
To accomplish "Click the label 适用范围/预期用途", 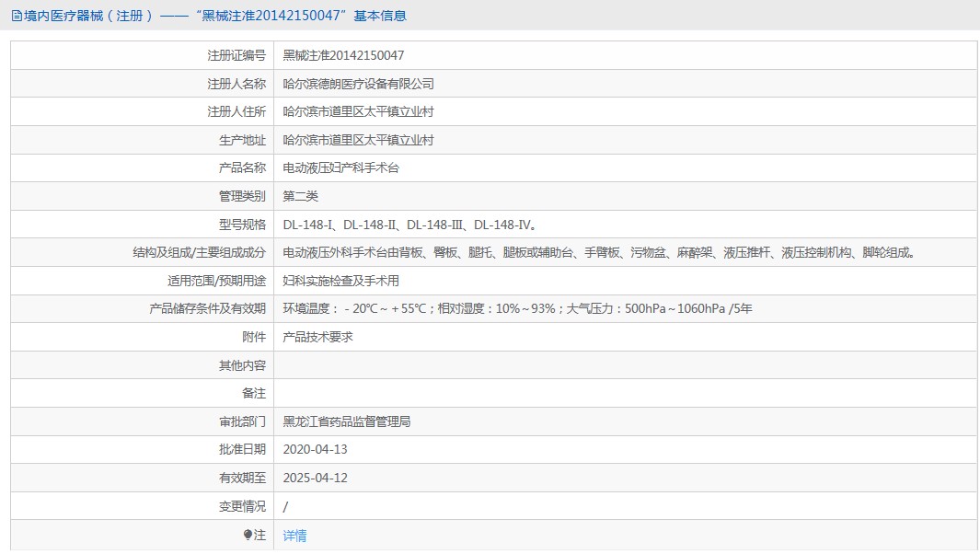I will point(216,281).
